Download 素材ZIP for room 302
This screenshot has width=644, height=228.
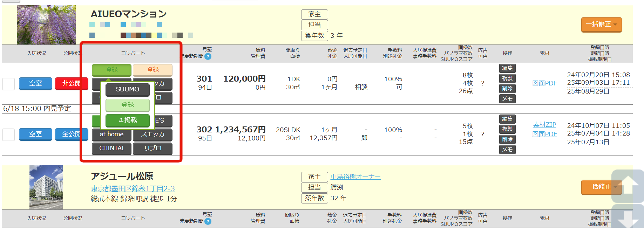coord(544,125)
